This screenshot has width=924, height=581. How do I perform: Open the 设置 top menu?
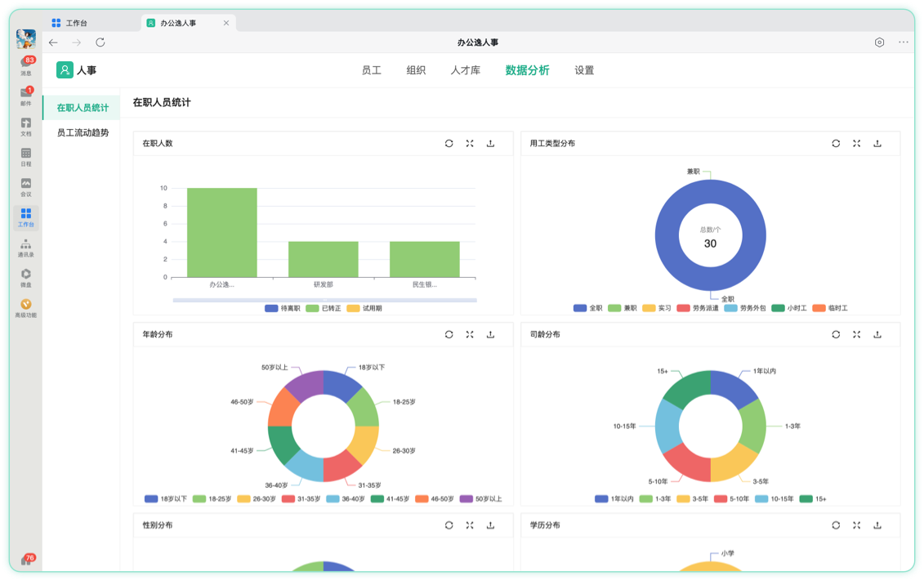coord(585,70)
